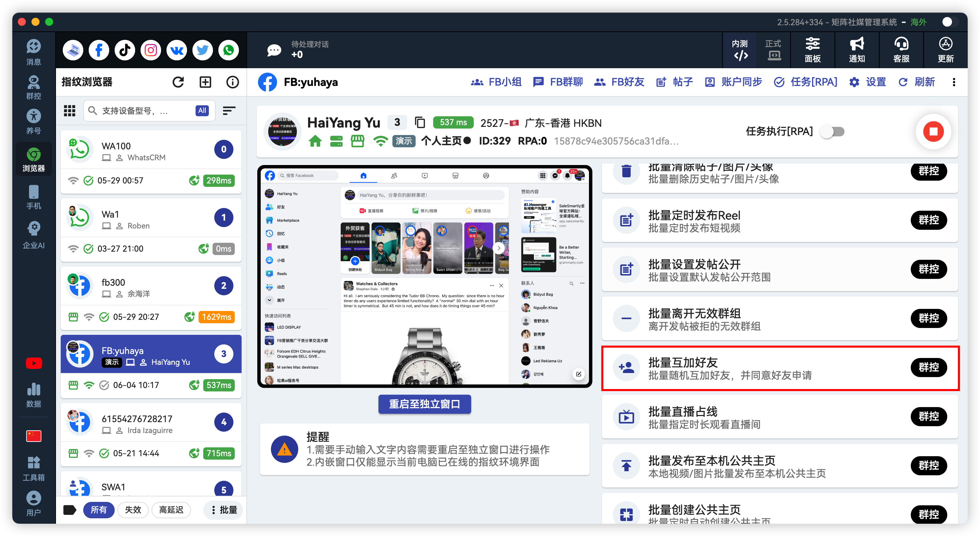The width and height of the screenshot is (980, 536).
Task: Show fingerprint browser info
Action: pyautogui.click(x=232, y=82)
